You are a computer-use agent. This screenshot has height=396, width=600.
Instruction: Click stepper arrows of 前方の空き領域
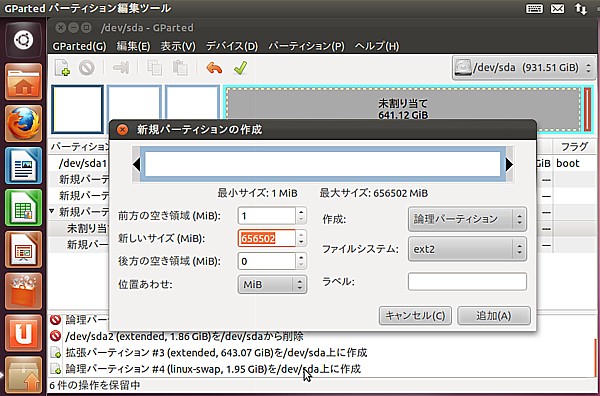click(x=301, y=216)
